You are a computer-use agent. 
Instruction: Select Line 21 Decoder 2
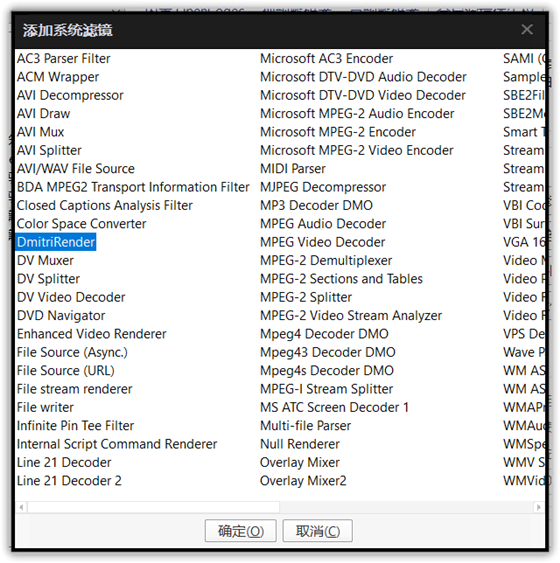(69, 481)
